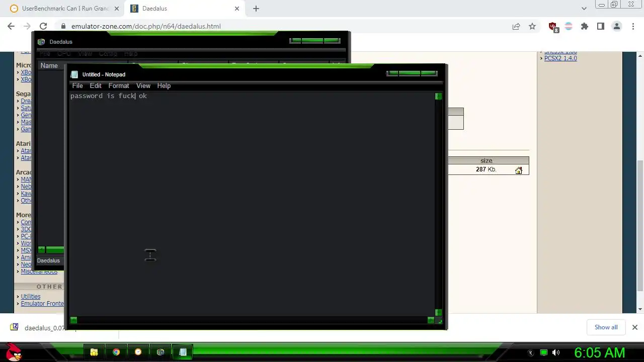Open Notepad Format menu
This screenshot has height=362, width=644.
pos(119,85)
